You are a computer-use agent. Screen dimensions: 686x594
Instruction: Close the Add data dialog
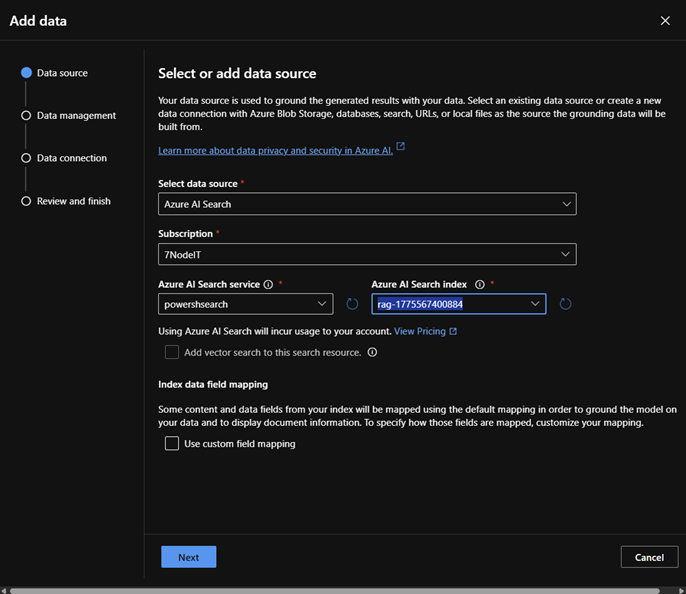point(666,20)
